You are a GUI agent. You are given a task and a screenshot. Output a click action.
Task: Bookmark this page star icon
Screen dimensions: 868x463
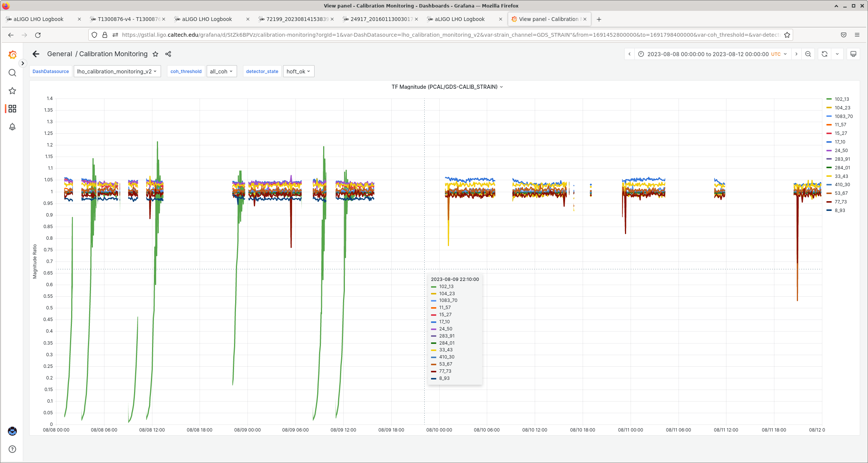[x=787, y=35]
